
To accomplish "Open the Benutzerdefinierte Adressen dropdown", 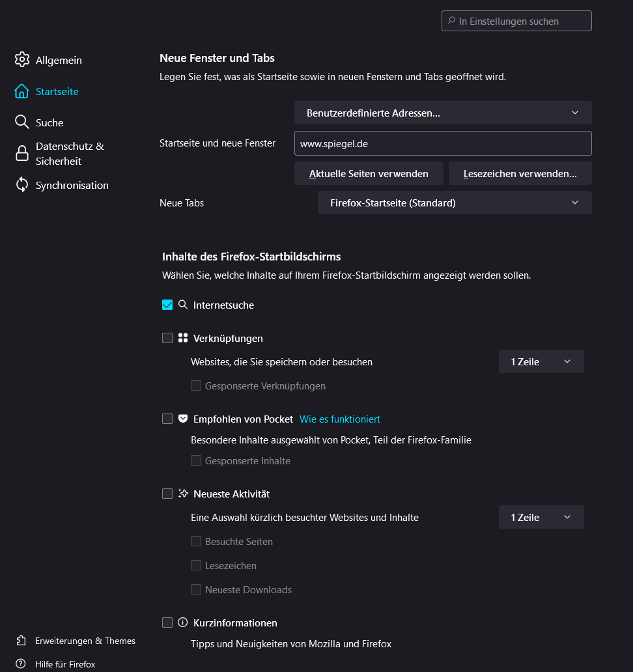I will coord(443,113).
